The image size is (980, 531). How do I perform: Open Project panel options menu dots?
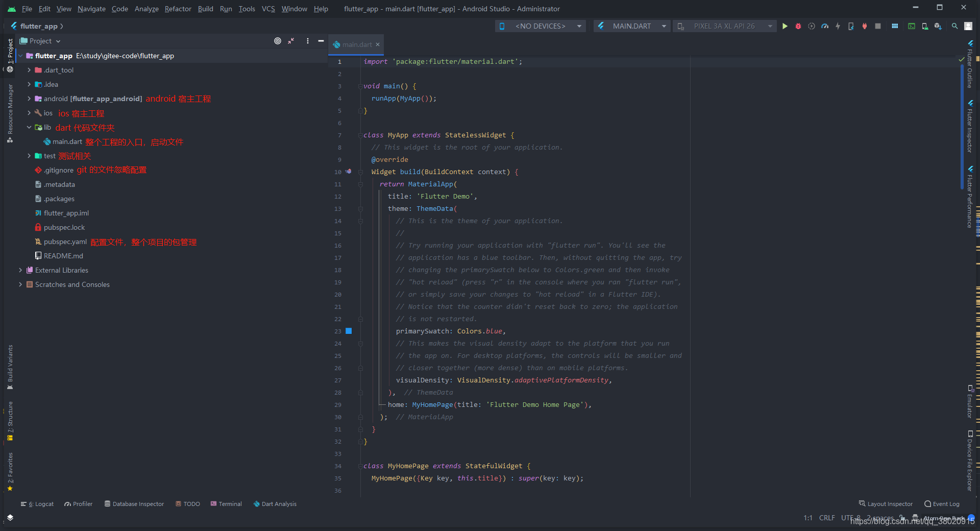(308, 41)
